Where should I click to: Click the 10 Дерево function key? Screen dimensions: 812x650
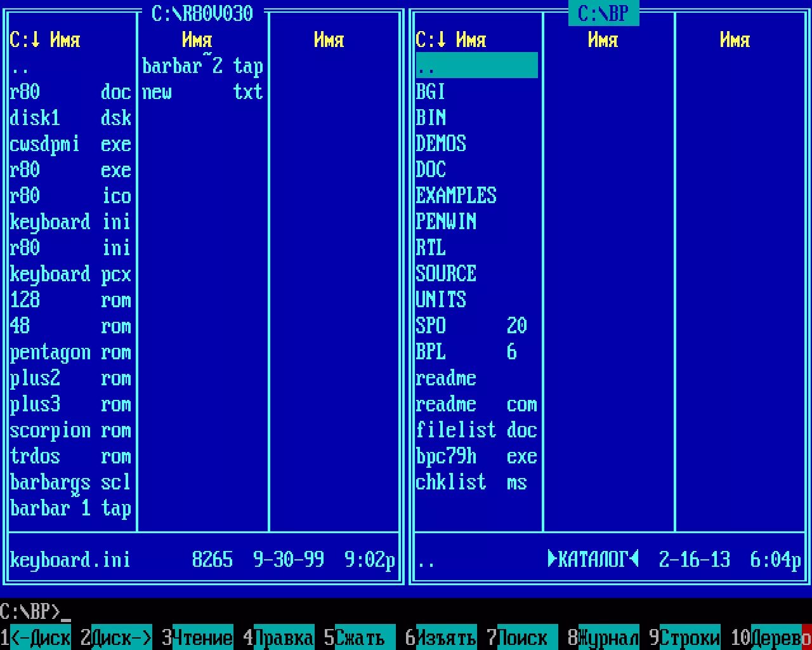tap(771, 637)
